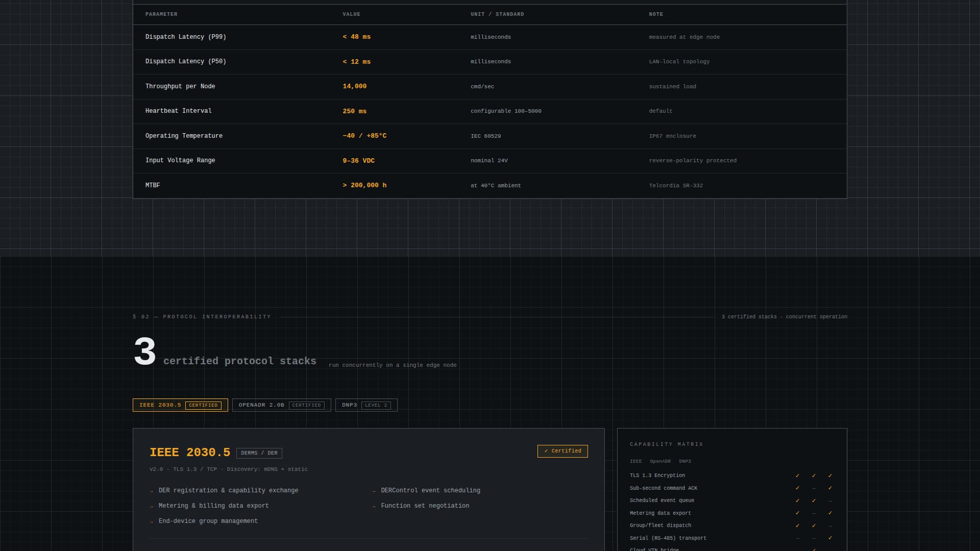This screenshot has width=980, height=551.
Task: Click the IEEE checkmark for TLS 1.3 Encryption
Action: coord(798,475)
